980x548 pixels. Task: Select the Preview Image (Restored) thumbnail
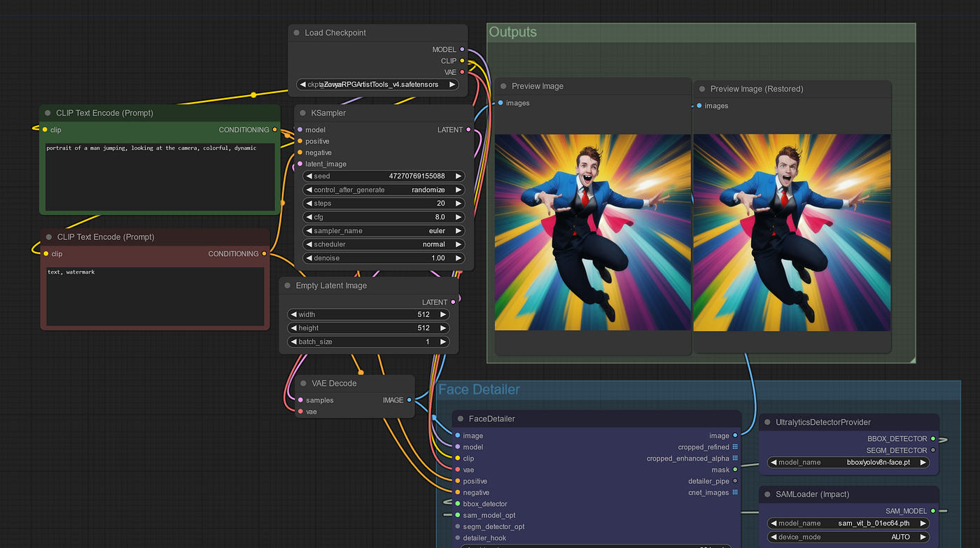[x=792, y=232]
